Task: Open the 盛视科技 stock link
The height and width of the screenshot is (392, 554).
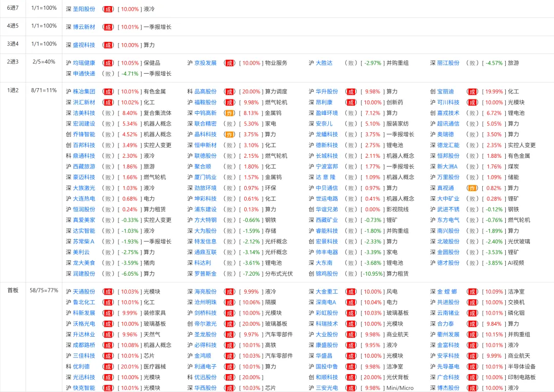Action: [x=84, y=45]
